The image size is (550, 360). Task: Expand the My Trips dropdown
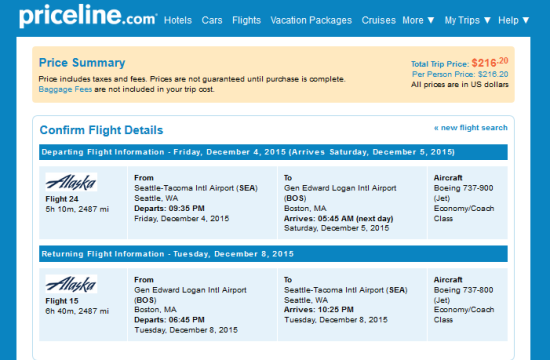pos(467,20)
